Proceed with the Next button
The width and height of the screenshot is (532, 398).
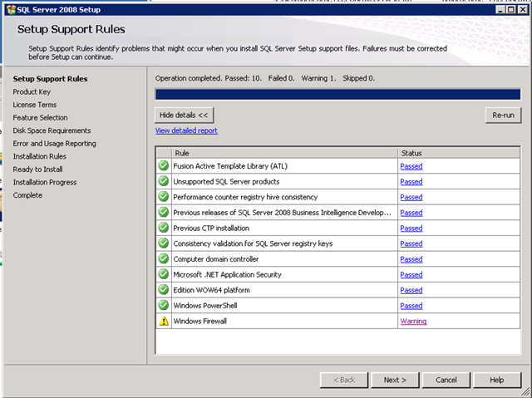click(395, 380)
